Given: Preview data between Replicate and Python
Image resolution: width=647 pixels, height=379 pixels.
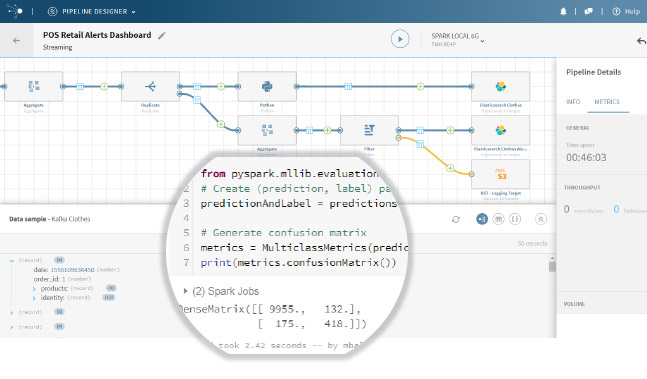Looking at the screenshot, I should coord(197,86).
